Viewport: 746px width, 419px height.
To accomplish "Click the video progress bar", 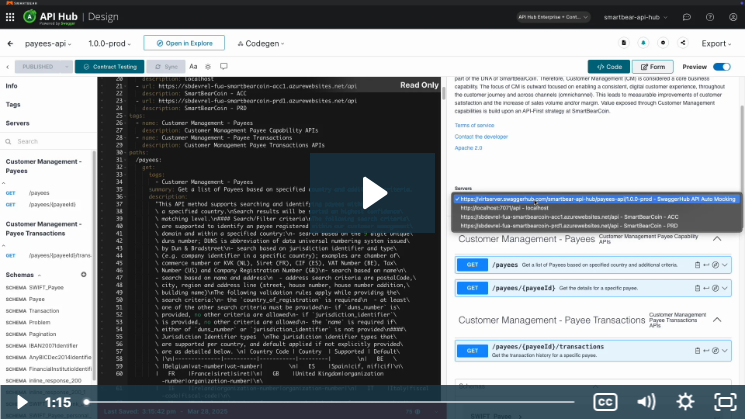I will coord(330,402).
